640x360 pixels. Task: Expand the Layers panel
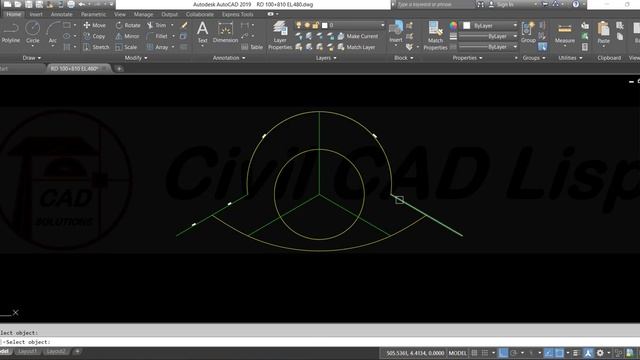(326, 58)
